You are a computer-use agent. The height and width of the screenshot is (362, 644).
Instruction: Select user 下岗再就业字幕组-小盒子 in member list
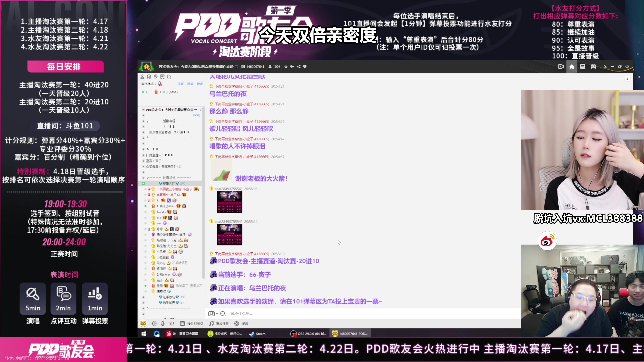(x=174, y=189)
